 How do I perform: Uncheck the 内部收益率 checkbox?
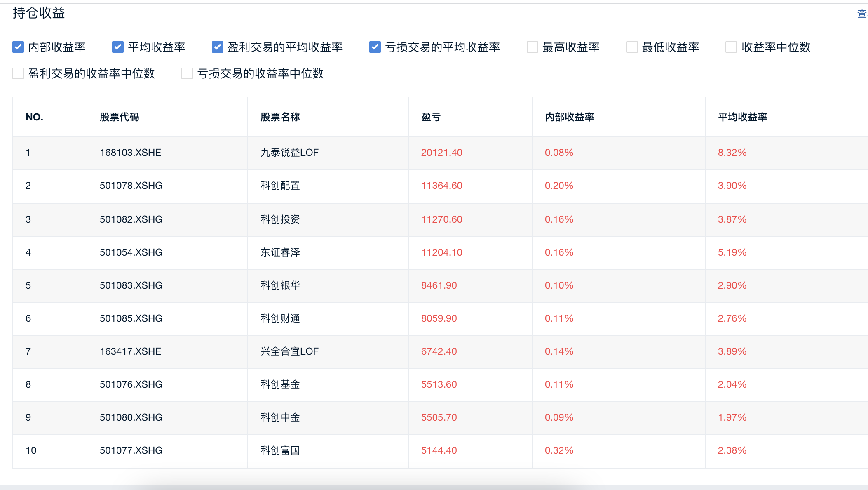point(18,47)
